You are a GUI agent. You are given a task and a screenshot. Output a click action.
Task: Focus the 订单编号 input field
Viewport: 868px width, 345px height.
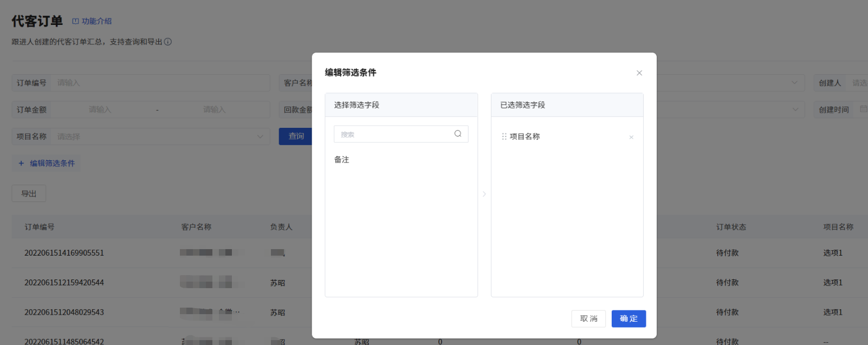point(161,83)
